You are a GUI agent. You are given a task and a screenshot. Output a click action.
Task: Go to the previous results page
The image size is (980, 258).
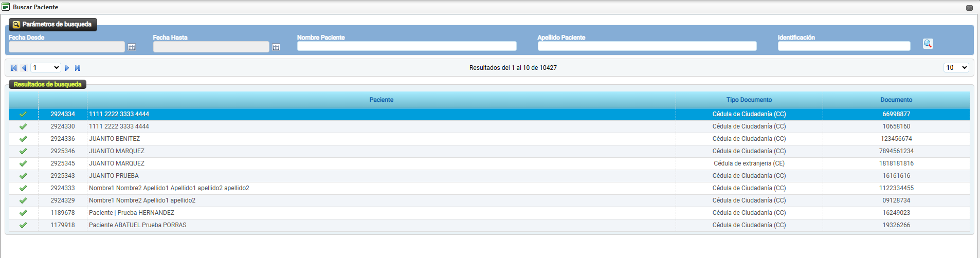[x=24, y=68]
